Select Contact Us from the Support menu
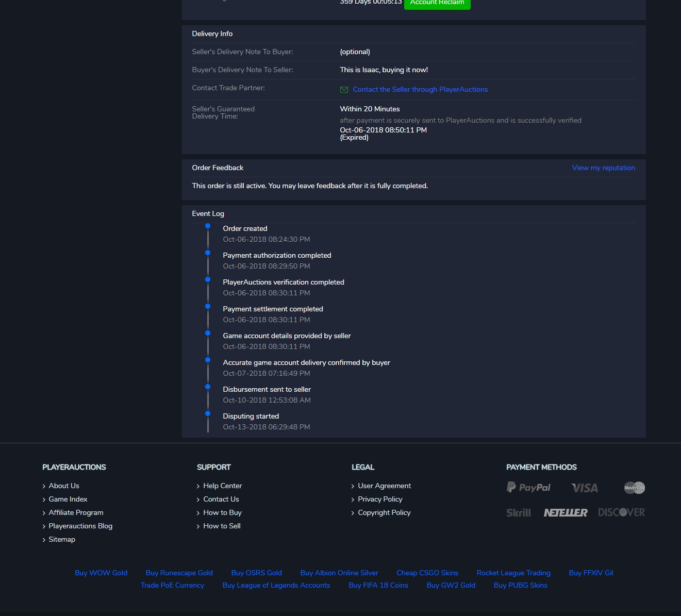Screen dimensions: 681x616 click(221, 499)
